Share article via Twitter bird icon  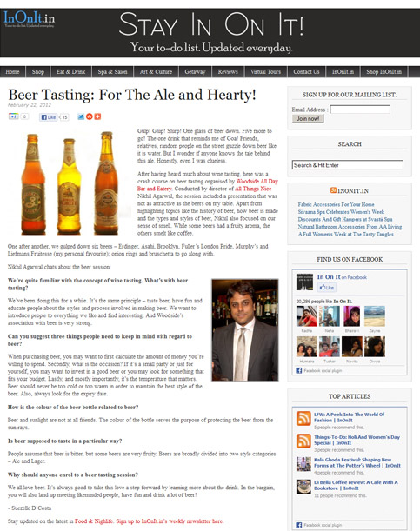coord(81,116)
